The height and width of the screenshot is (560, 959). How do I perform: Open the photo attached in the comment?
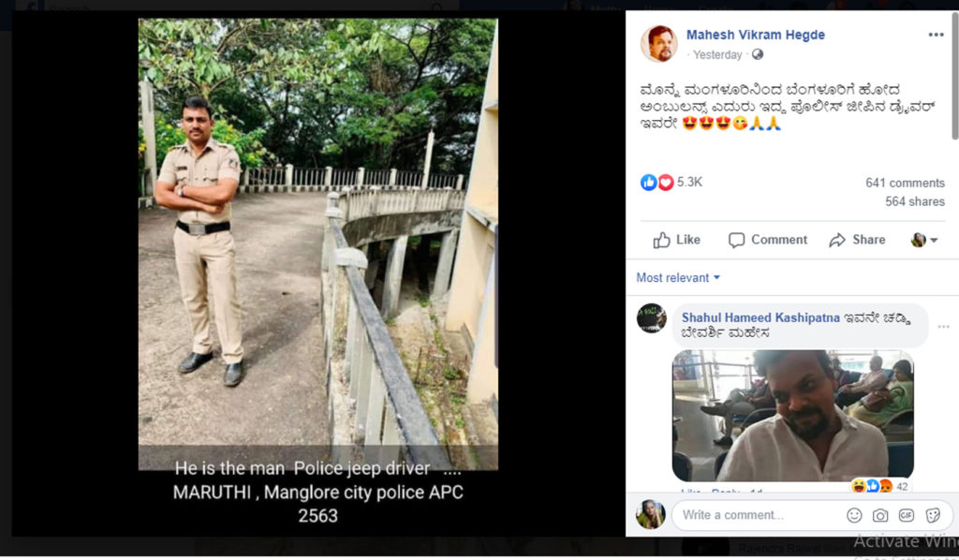coord(792,415)
